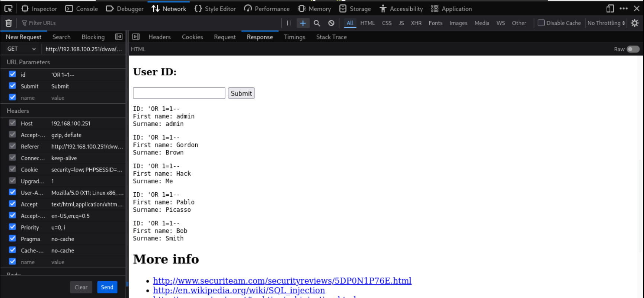644x298 pixels.
Task: Click the User ID text box
Action: pyautogui.click(x=179, y=93)
